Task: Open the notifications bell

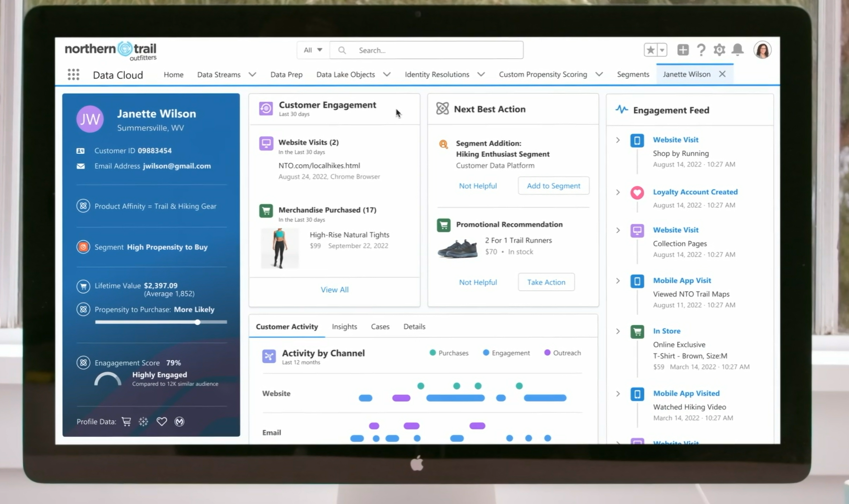Action: [738, 50]
